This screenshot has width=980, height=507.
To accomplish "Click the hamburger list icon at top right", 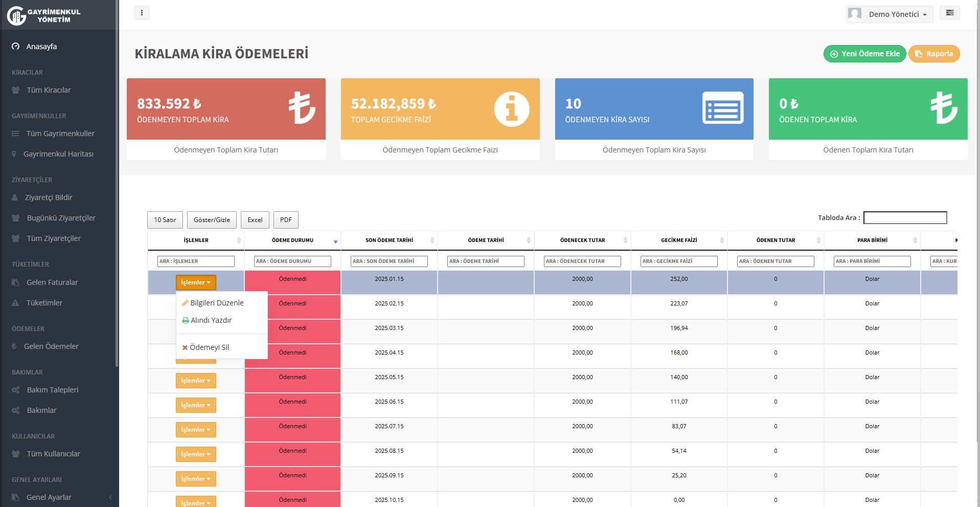I will tap(949, 13).
